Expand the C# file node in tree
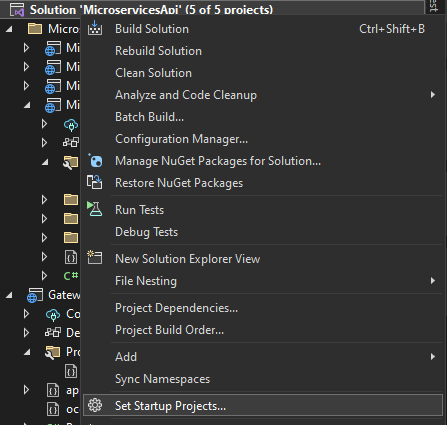The height and width of the screenshot is (425, 447). pos(44,276)
